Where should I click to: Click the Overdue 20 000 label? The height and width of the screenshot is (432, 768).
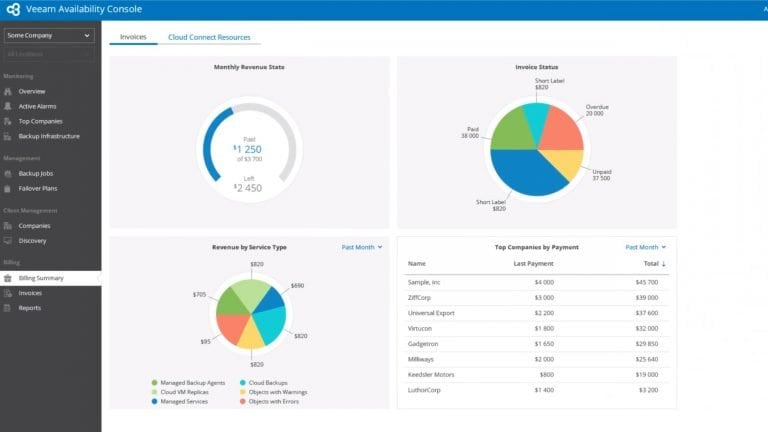click(597, 110)
